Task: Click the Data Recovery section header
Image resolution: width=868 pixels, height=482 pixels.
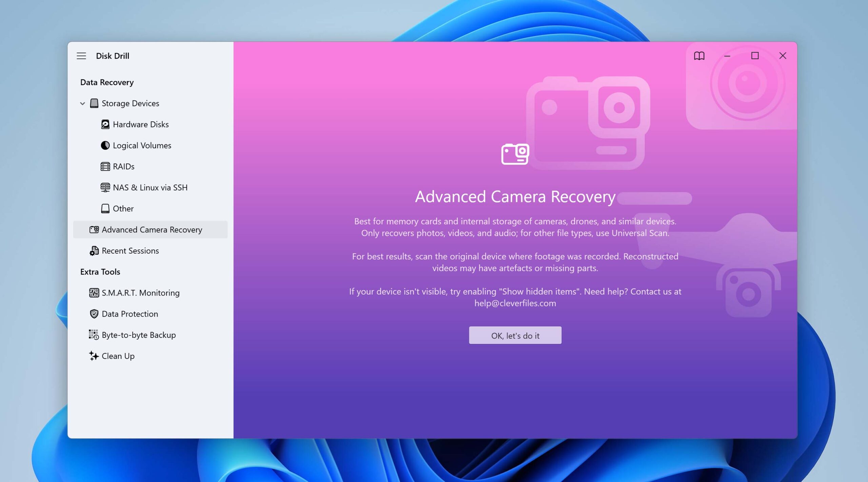Action: pyautogui.click(x=107, y=82)
